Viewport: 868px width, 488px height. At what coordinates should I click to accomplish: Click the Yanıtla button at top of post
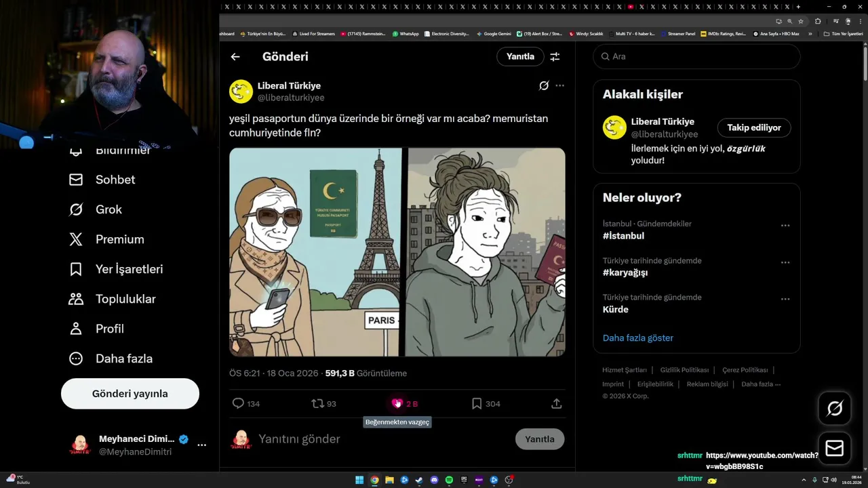pos(520,57)
